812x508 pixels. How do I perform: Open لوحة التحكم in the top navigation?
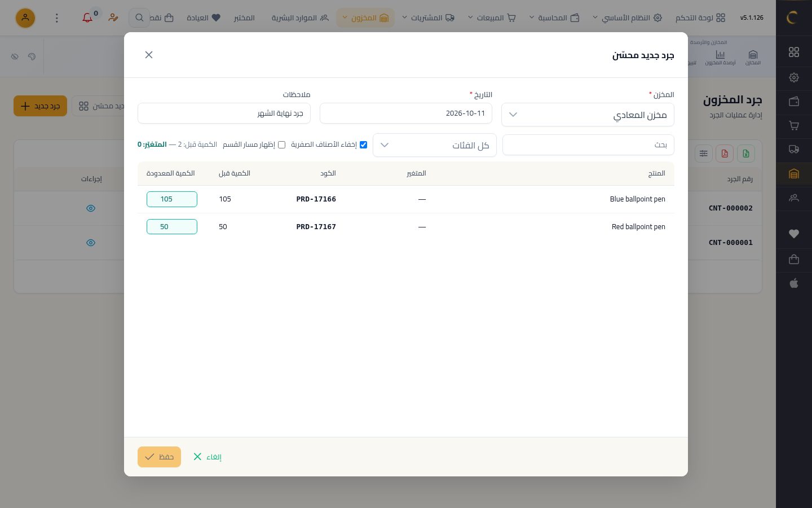tap(700, 18)
